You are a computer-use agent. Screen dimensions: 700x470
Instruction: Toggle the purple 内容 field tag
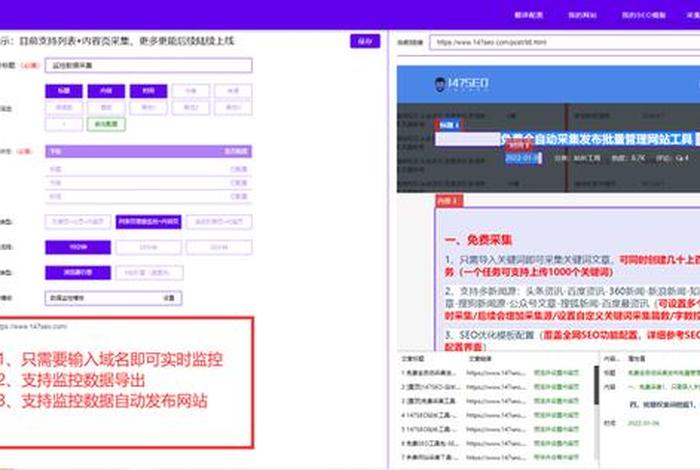106,91
